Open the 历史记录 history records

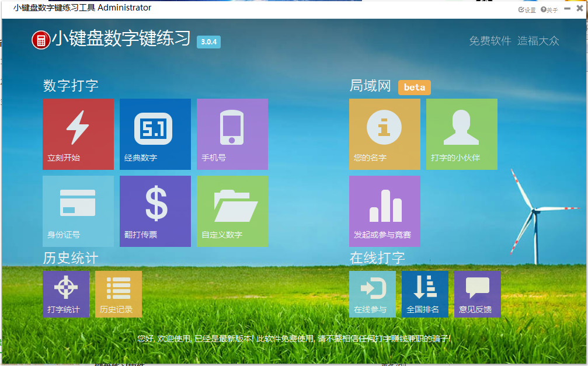click(x=118, y=294)
